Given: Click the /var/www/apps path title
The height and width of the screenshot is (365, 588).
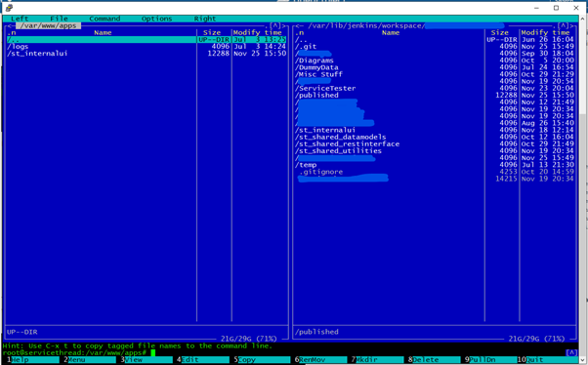Looking at the screenshot, I should click(x=49, y=25).
